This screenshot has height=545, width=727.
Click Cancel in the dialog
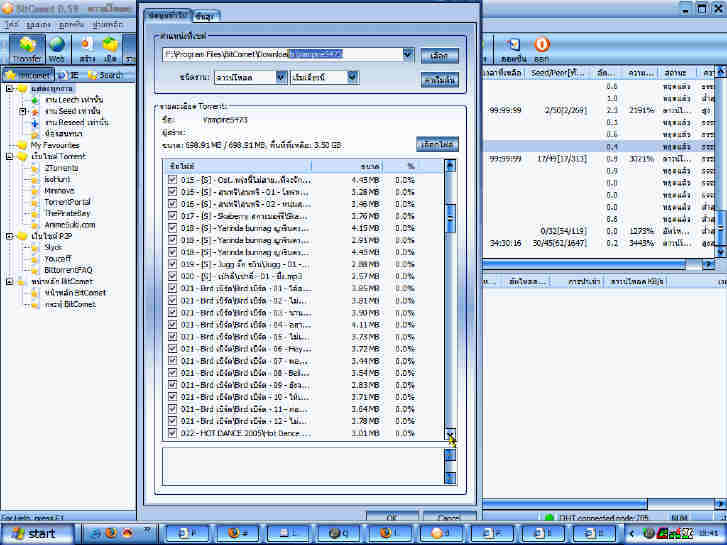pos(449,517)
